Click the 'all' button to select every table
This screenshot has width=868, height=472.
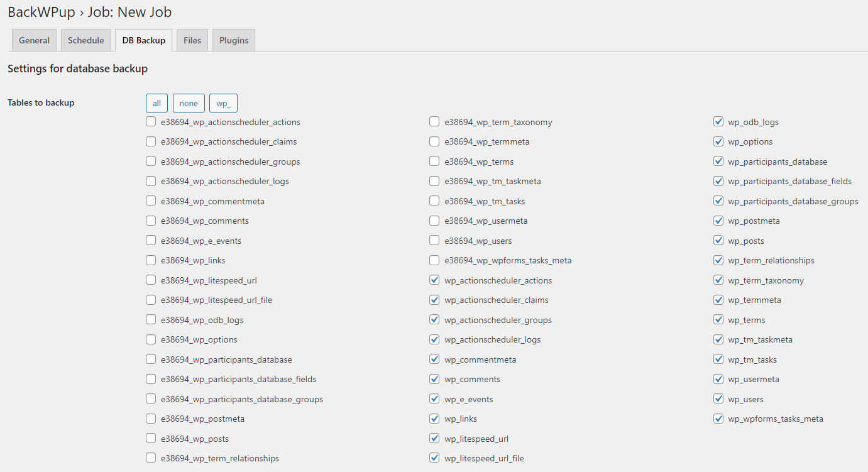(157, 102)
